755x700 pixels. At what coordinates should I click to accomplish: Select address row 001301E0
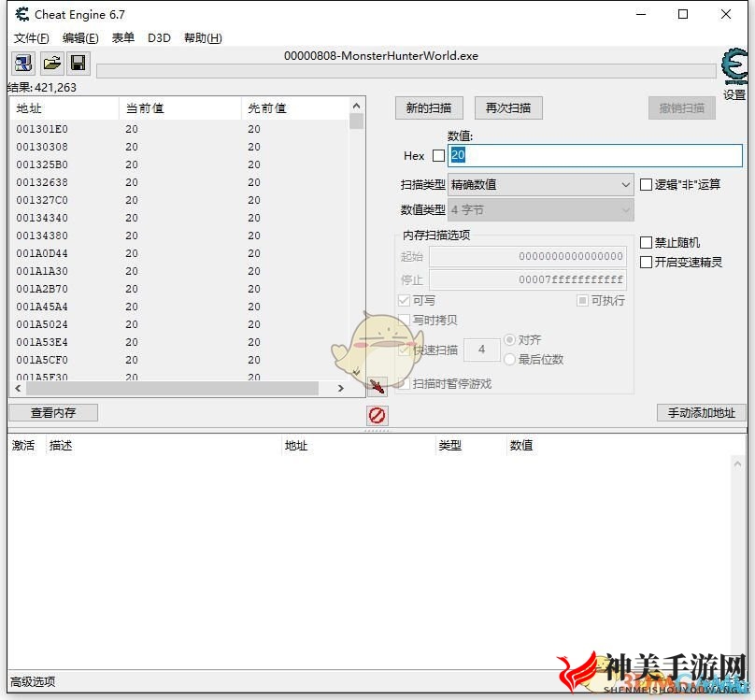coord(179,129)
